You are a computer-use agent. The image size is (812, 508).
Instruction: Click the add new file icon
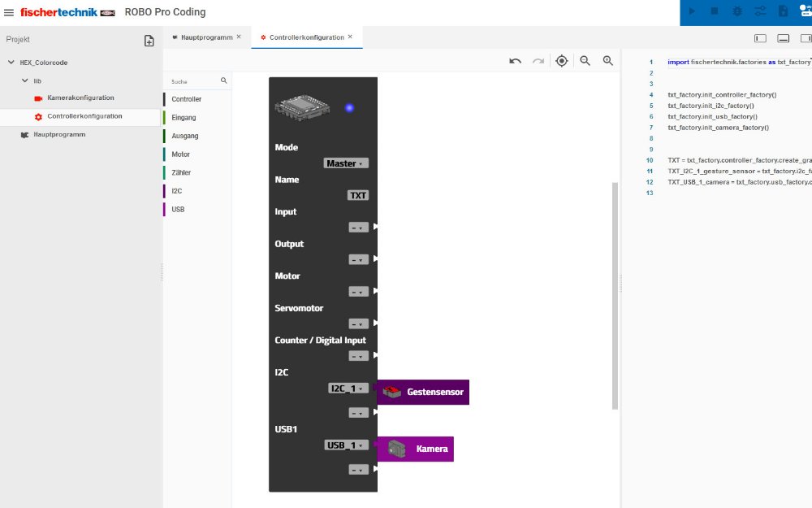point(149,41)
